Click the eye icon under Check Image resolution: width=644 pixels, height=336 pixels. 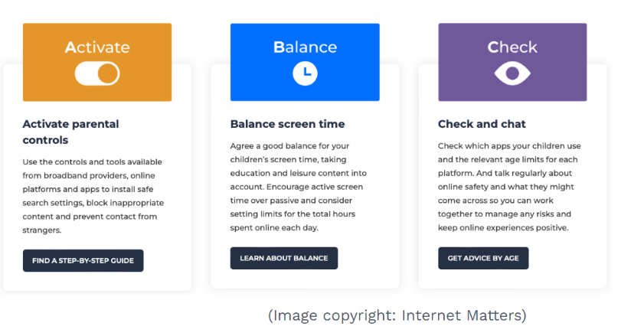512,73
